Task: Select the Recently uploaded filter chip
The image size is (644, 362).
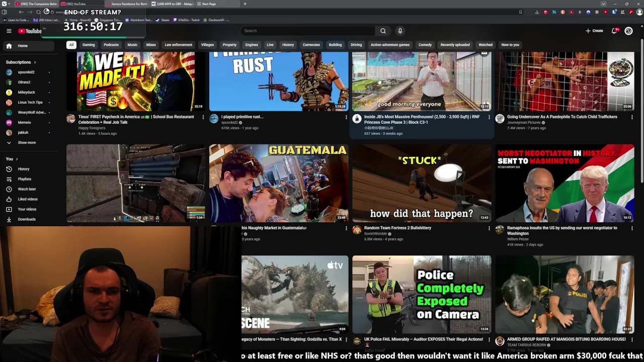Action: point(455,45)
